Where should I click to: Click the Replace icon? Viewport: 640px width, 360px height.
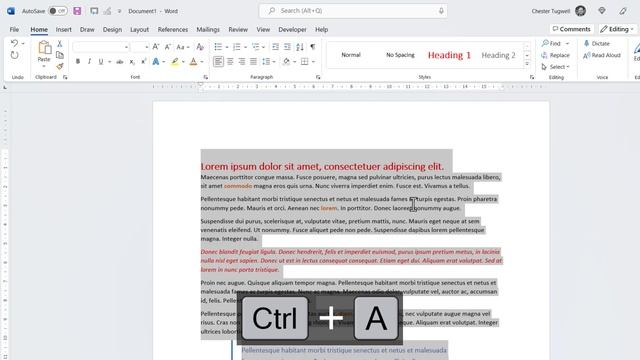[x=544, y=55]
